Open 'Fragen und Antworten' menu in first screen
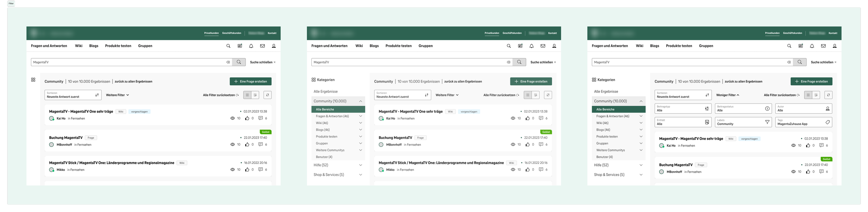The height and width of the screenshot is (212, 868). (49, 46)
